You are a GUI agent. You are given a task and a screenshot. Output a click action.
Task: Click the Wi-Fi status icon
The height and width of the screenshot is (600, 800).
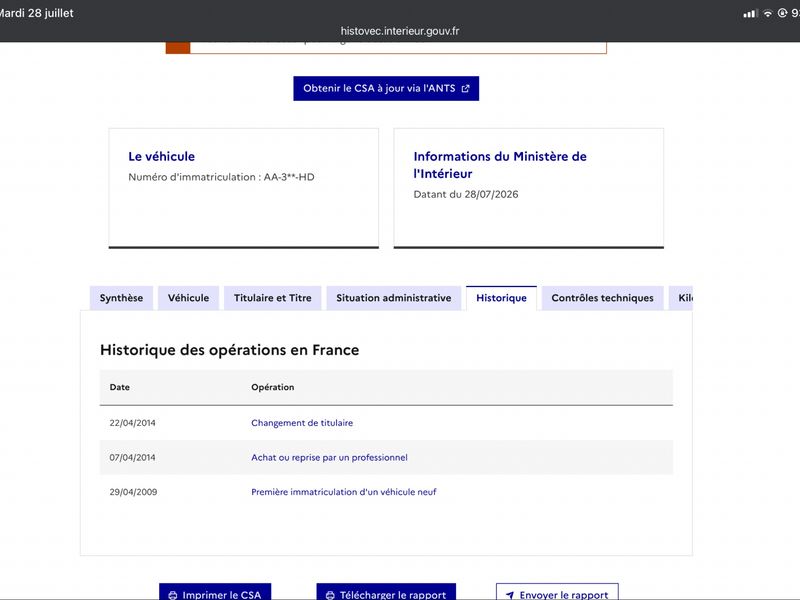(x=767, y=14)
